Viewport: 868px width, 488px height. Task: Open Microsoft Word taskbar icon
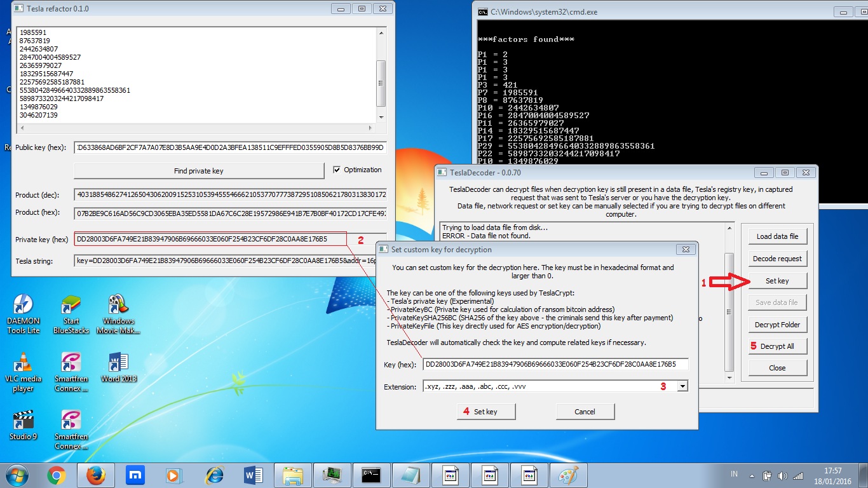click(x=253, y=475)
